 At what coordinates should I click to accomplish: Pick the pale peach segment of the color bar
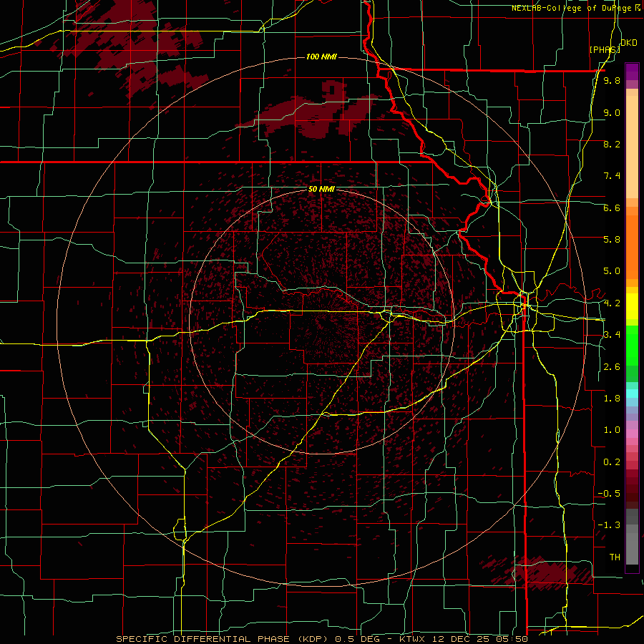click(x=632, y=147)
